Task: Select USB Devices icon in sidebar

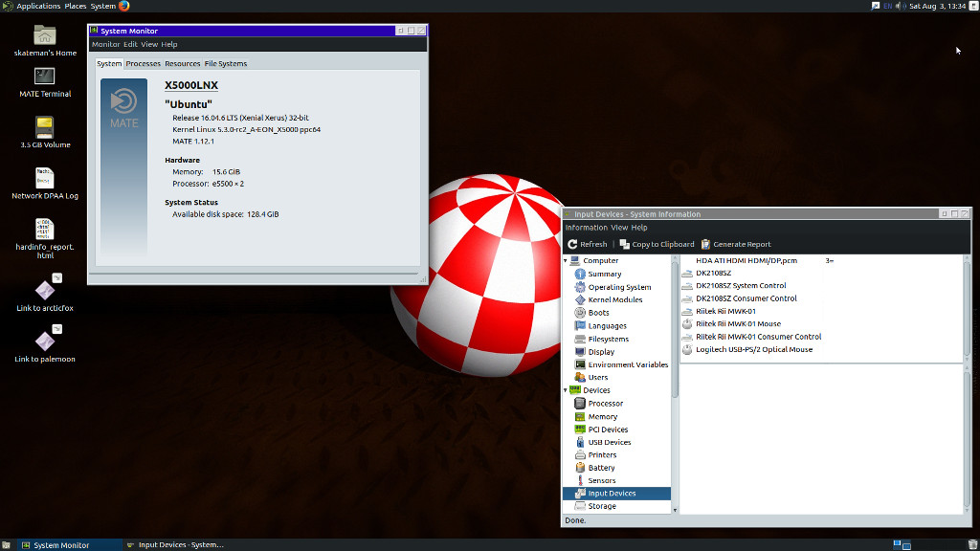Action: tap(580, 442)
